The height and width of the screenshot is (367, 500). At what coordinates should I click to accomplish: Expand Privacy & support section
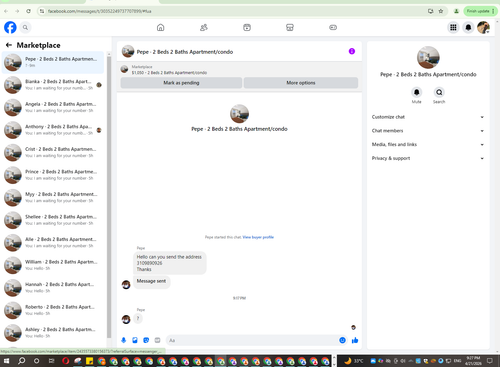pyautogui.click(x=428, y=158)
